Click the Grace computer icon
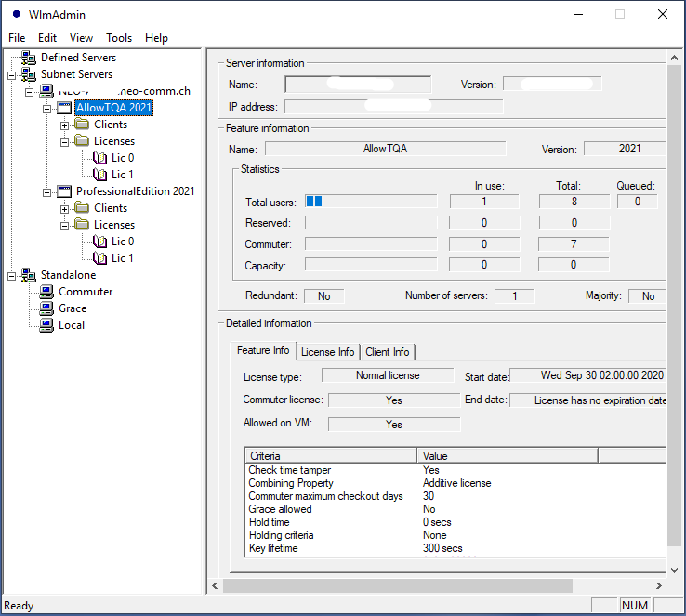This screenshot has width=686, height=616. [x=46, y=308]
